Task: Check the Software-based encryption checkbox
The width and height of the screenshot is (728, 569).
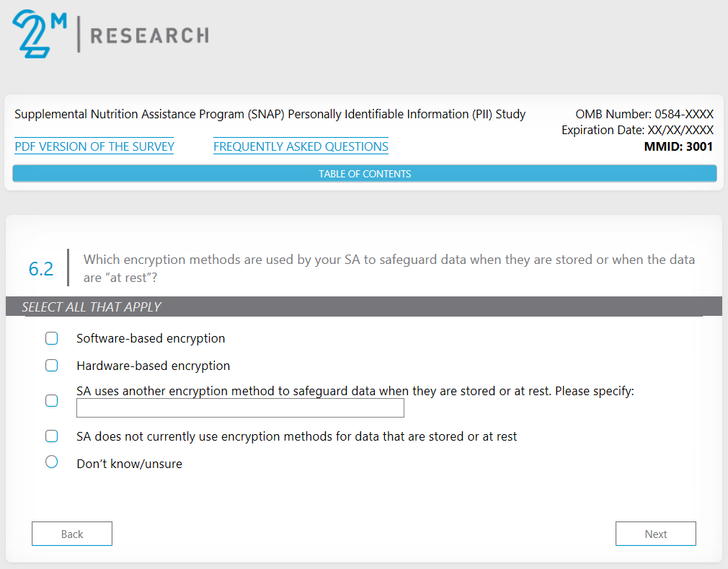Action: (x=51, y=338)
